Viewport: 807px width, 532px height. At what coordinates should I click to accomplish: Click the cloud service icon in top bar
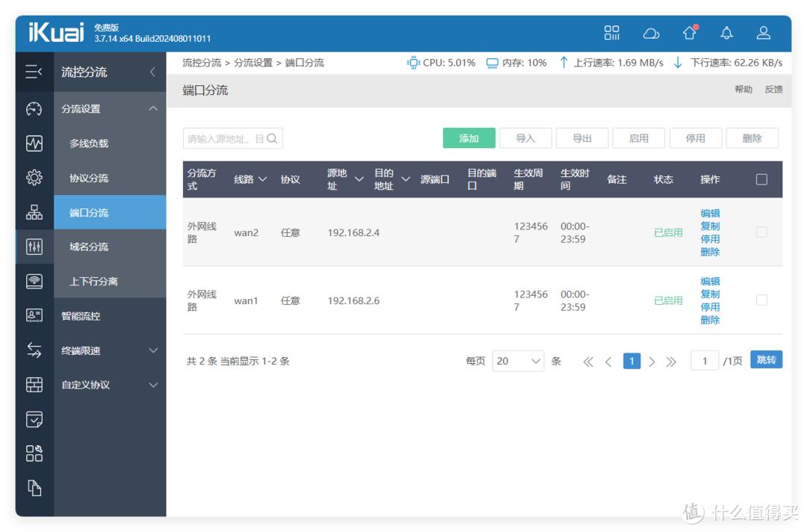(652, 32)
